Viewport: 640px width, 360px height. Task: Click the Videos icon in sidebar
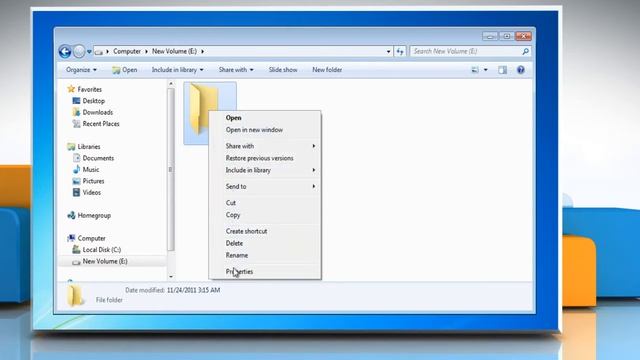tap(76, 192)
